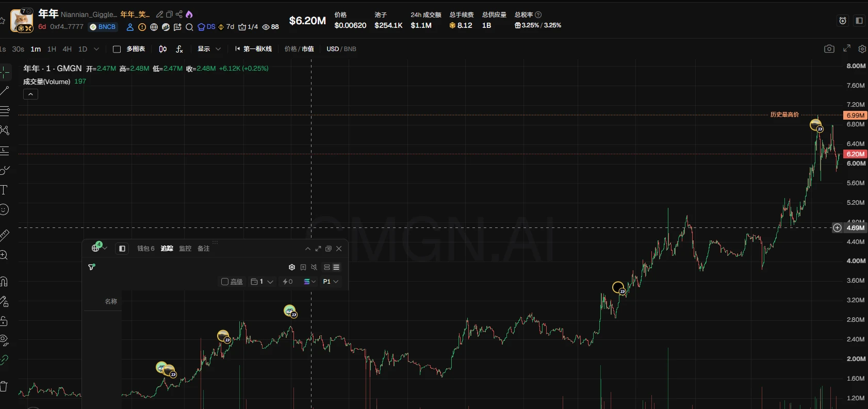868x409 pixels.
Task: Select the 1H timeframe
Action: 52,49
